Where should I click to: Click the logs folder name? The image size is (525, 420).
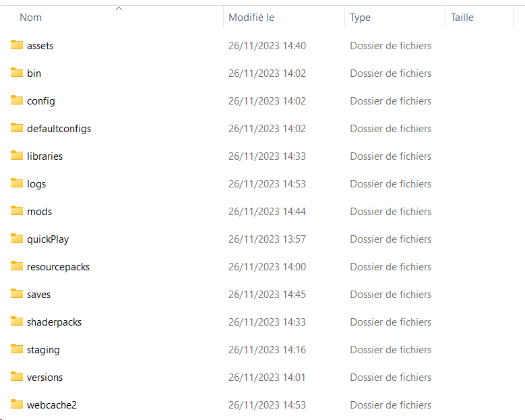pos(36,184)
